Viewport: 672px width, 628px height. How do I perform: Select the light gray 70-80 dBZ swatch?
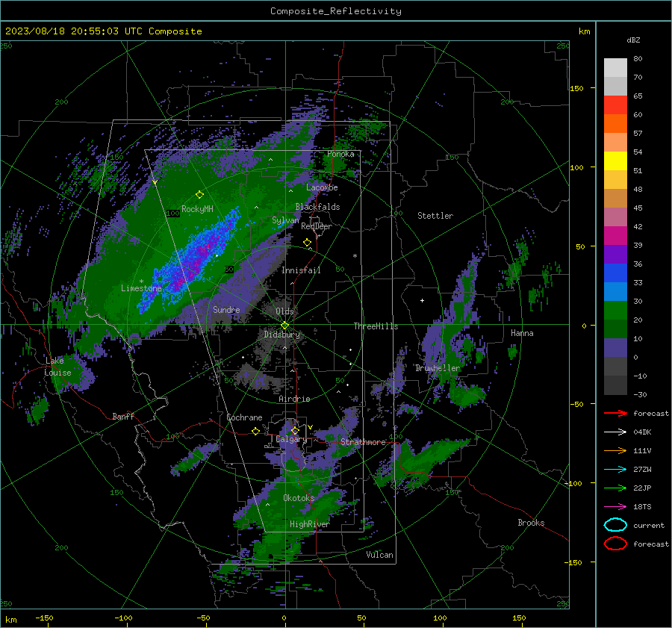click(x=615, y=68)
